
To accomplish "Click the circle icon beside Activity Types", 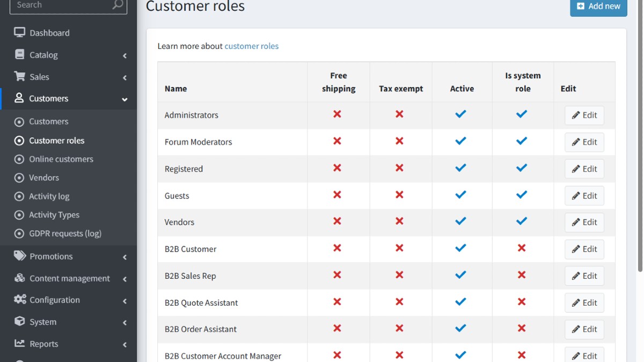I will point(19,215).
